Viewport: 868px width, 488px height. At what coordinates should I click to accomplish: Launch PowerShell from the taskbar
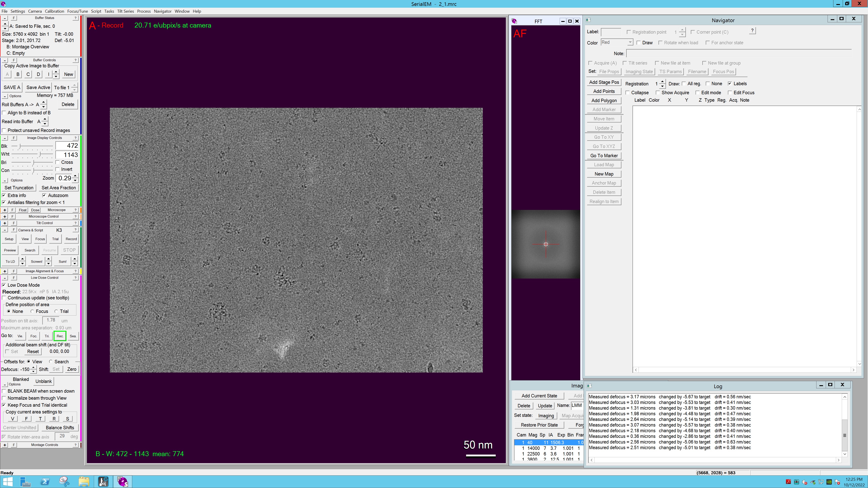click(45, 482)
